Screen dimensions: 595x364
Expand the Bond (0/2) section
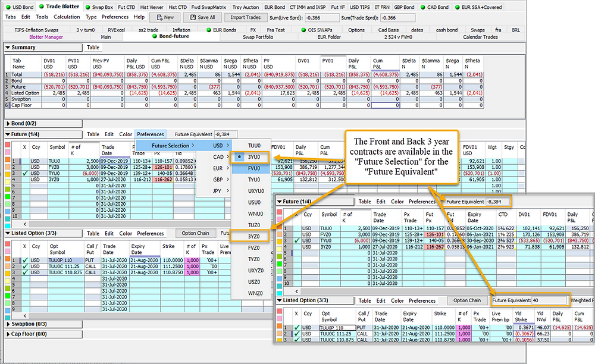pos(8,124)
